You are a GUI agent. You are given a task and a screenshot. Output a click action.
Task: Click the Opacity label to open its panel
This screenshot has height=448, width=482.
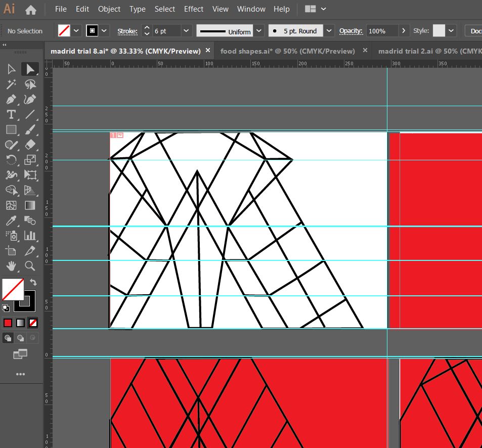pos(351,30)
